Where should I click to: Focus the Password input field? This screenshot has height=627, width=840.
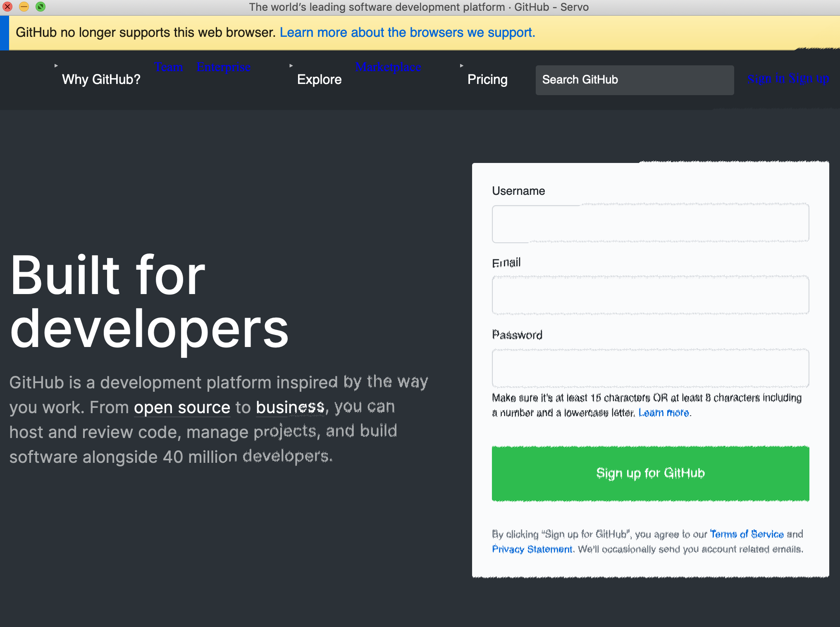coord(650,368)
